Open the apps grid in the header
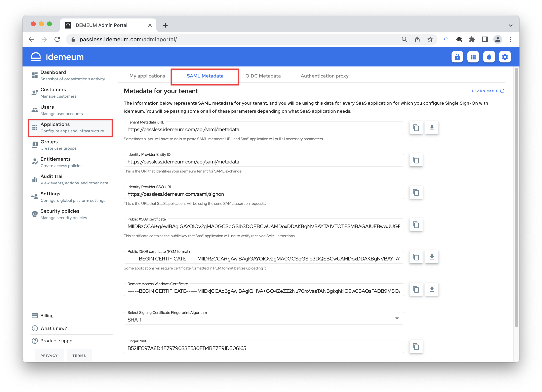This screenshot has width=542, height=392. 473,57
